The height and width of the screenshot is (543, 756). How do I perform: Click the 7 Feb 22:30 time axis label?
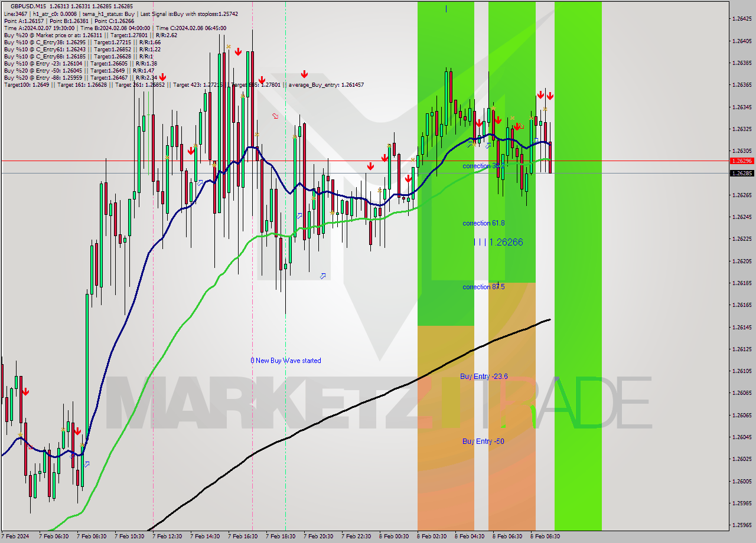[356, 537]
